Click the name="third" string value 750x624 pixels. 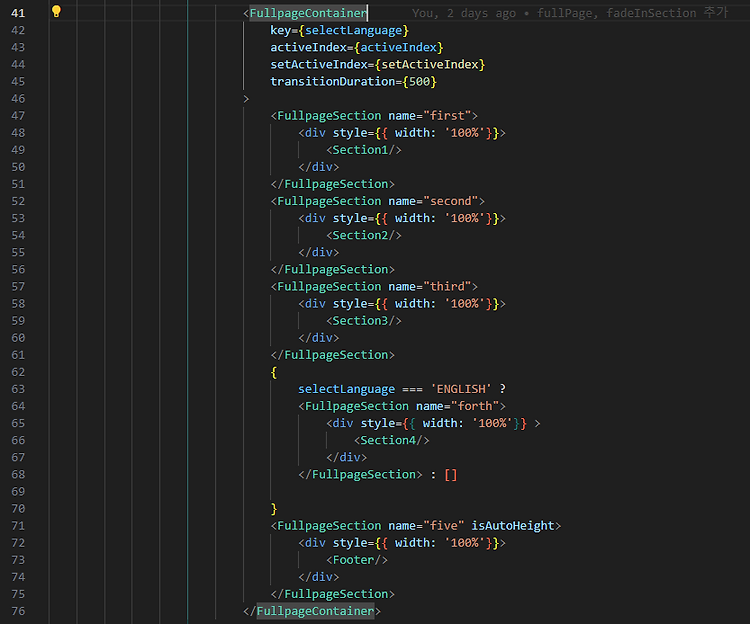(x=447, y=286)
